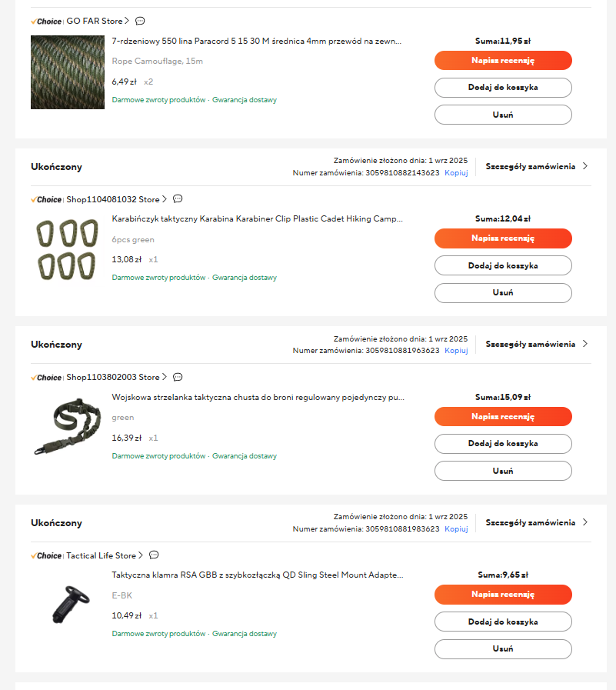The height and width of the screenshot is (690, 616).
Task: Open chat with GO FAR Store
Action: click(x=140, y=21)
